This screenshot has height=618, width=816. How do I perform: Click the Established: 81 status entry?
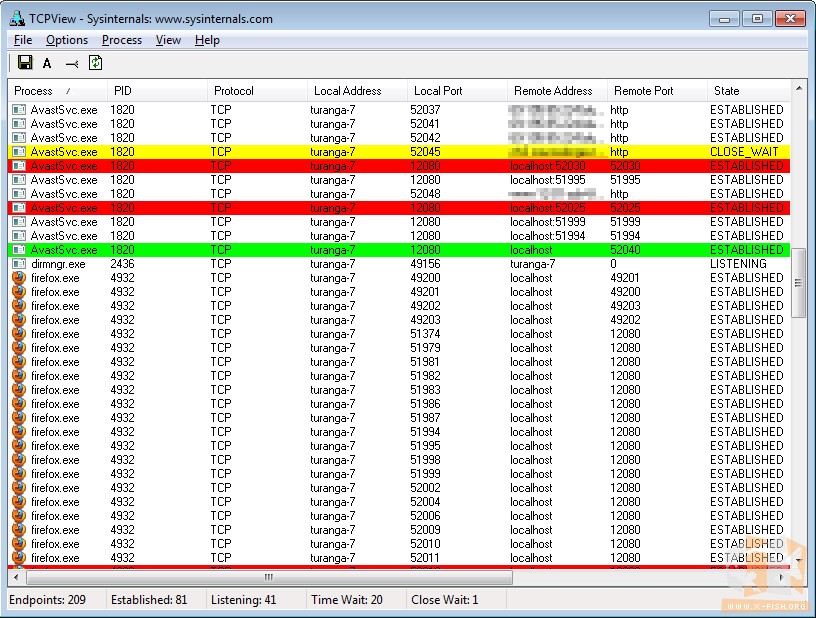coord(149,600)
